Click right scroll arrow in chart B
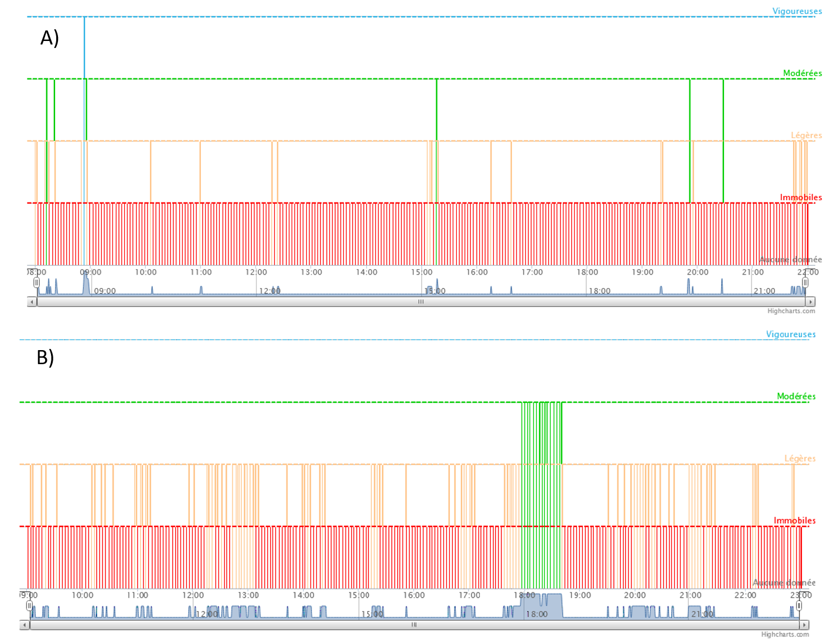 tap(804, 625)
